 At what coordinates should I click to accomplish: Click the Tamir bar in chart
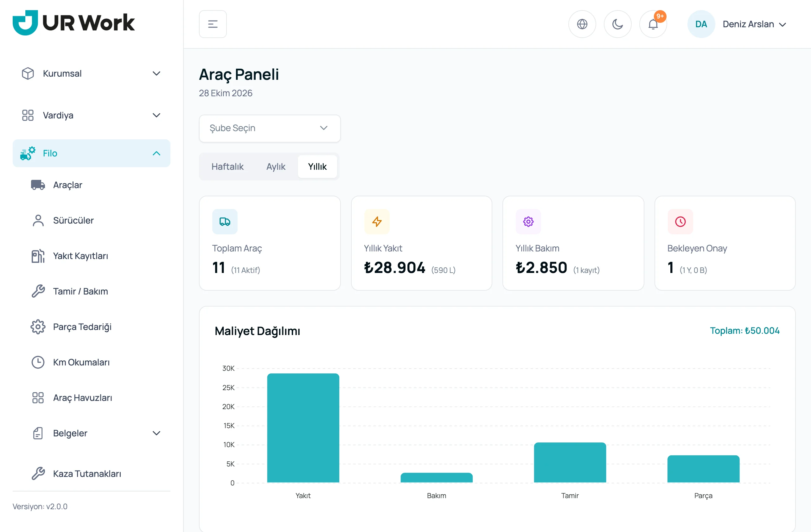(x=570, y=463)
